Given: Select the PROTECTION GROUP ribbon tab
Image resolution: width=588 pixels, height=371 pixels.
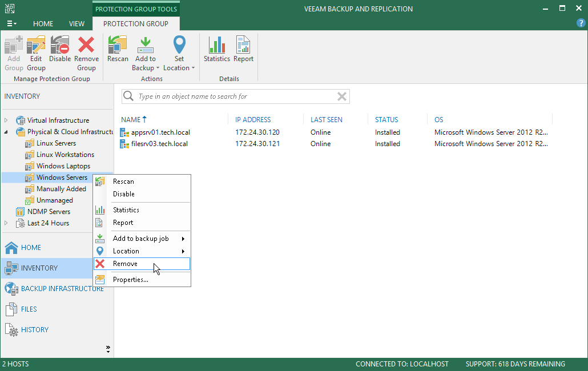Looking at the screenshot, I should [136, 23].
